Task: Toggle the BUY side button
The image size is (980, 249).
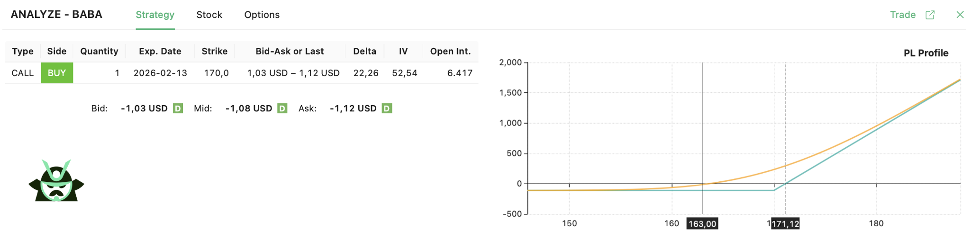Action: pyautogui.click(x=57, y=73)
